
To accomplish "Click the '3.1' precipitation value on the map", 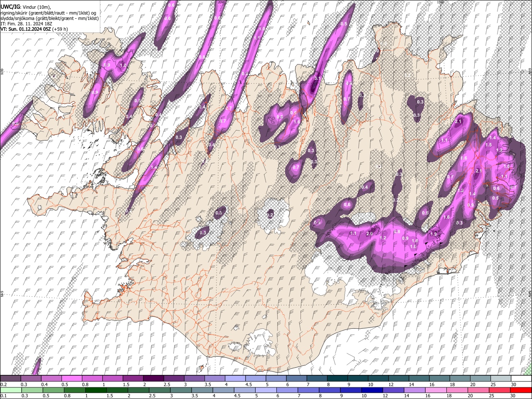I will [318, 78].
